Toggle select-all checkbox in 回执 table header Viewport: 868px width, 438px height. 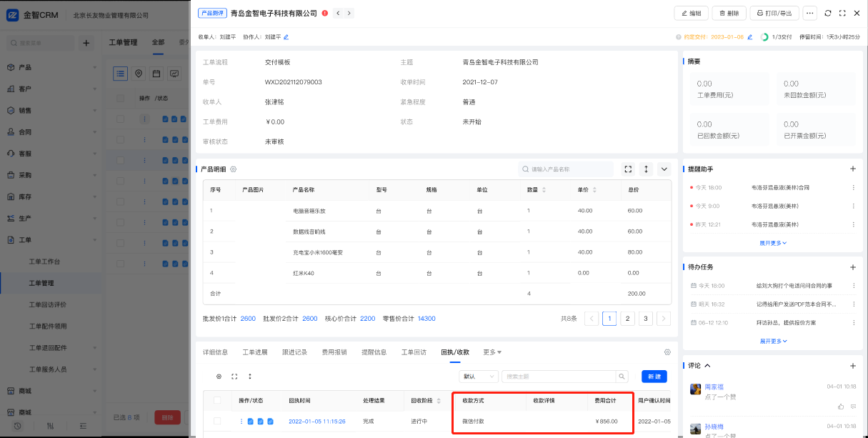click(x=217, y=400)
